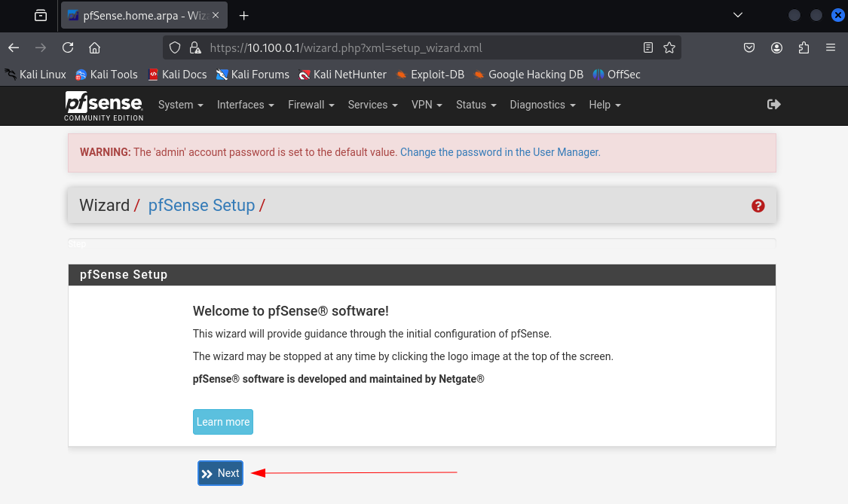Reload the page with the refresh icon

(68, 47)
